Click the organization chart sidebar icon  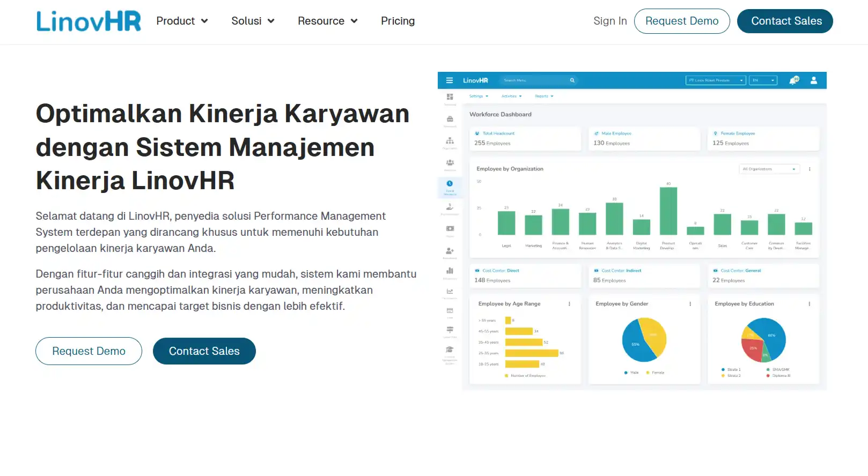pos(450,141)
